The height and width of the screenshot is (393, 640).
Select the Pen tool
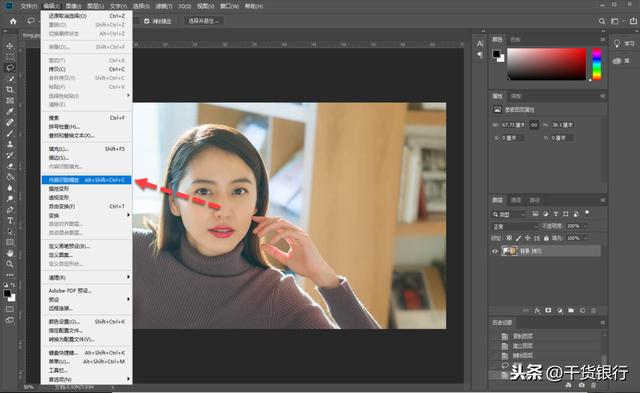pos(10,210)
